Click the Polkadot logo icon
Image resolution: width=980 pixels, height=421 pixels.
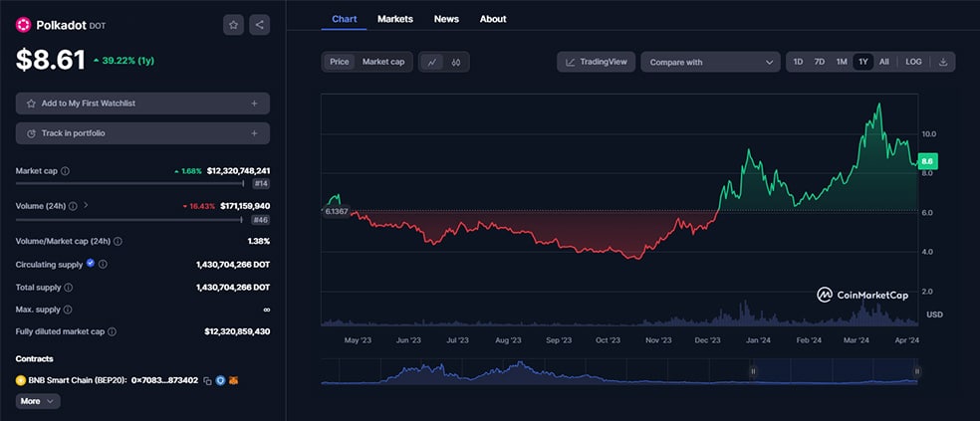(23, 25)
